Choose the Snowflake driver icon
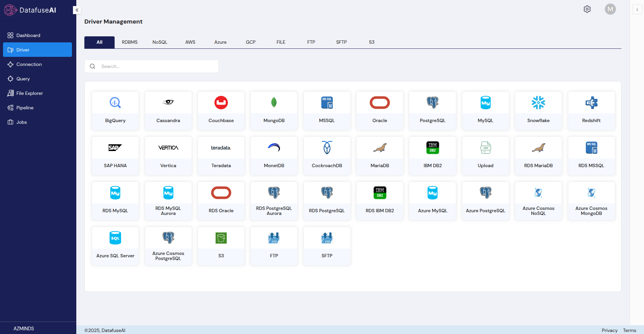 pos(538,103)
